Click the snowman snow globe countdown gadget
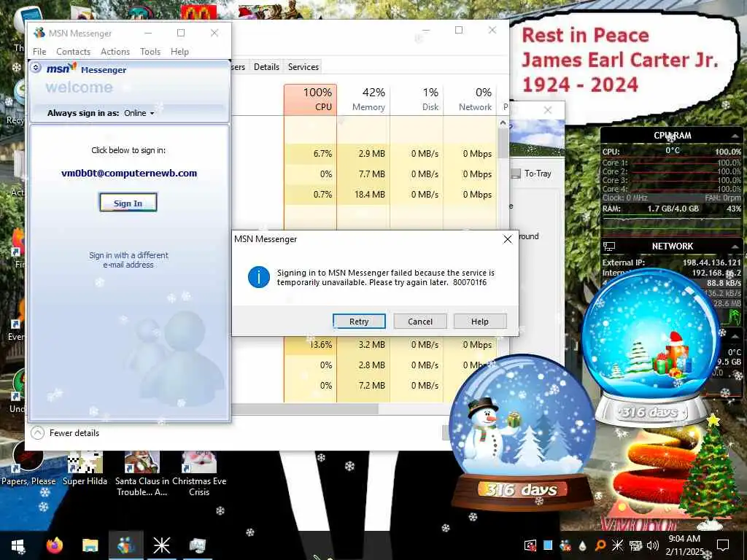Image resolution: width=747 pixels, height=560 pixels. [x=522, y=431]
